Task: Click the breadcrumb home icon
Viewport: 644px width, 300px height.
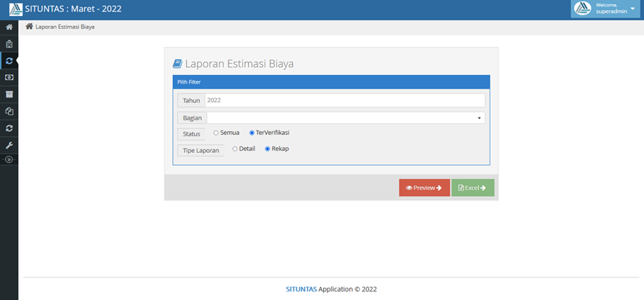Action: pyautogui.click(x=29, y=27)
